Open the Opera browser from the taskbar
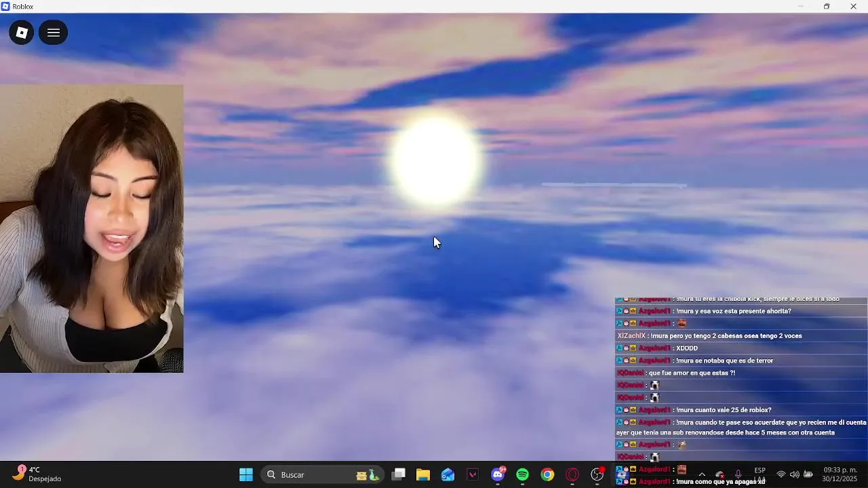The image size is (868, 488). [x=572, y=474]
